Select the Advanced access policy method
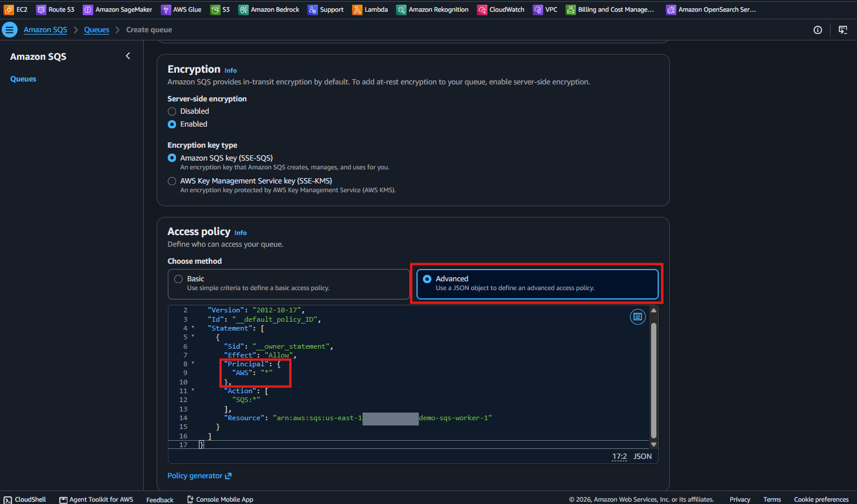The width and height of the screenshot is (857, 504). [x=537, y=284]
